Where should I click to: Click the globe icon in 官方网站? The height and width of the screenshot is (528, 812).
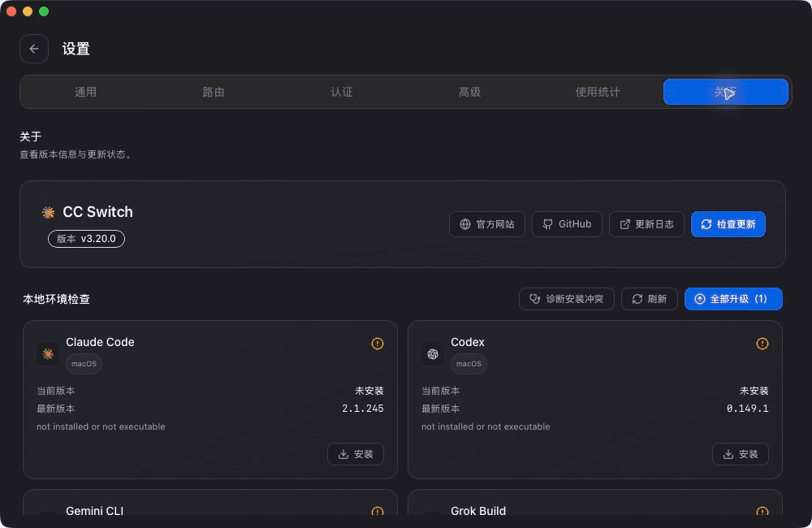[465, 224]
